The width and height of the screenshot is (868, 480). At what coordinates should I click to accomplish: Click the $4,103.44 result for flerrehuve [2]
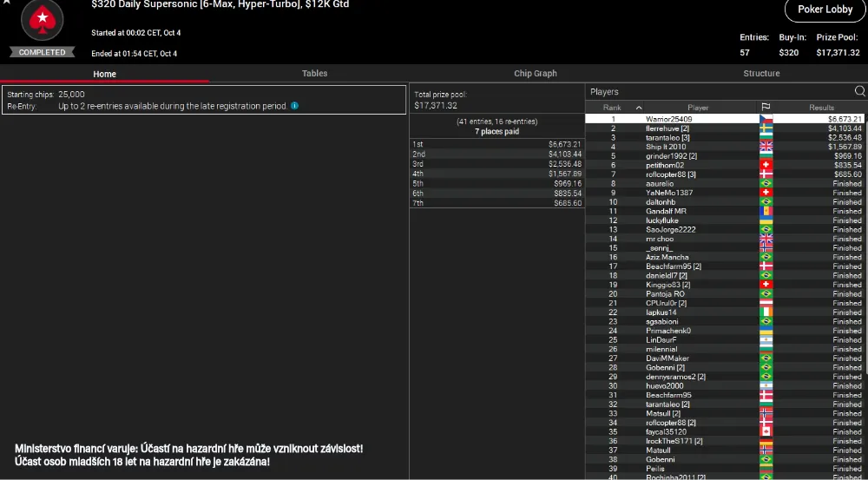[845, 128]
